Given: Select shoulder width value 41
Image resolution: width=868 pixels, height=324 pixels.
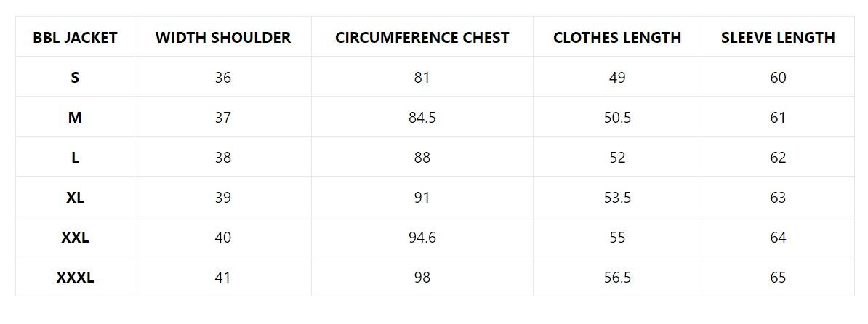Looking at the screenshot, I should pos(222,278).
